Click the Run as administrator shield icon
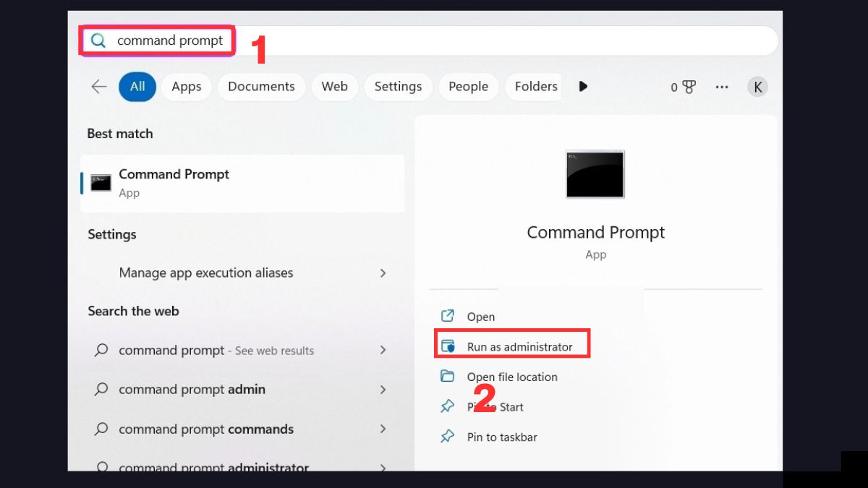Viewport: 868px width, 488px height. [449, 346]
